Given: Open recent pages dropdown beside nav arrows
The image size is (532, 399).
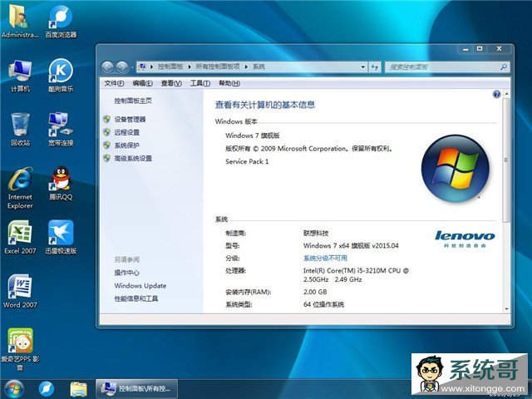Looking at the screenshot, I should coord(132,67).
